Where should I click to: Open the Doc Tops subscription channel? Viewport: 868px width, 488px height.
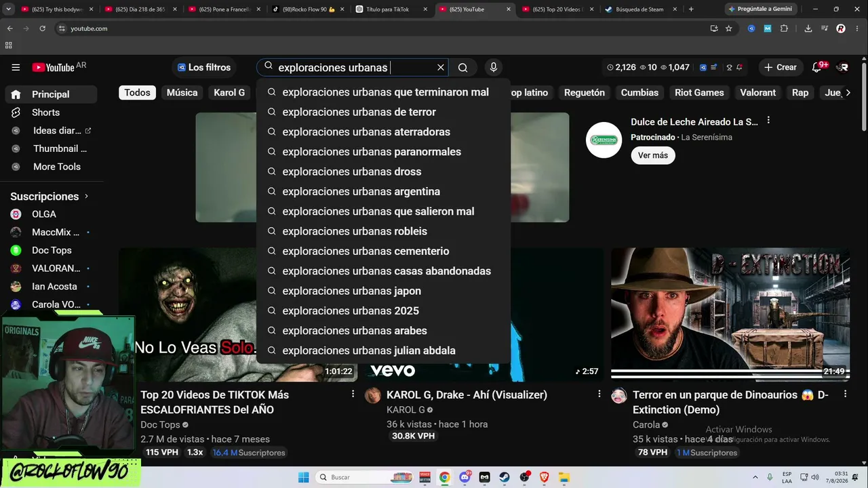(x=51, y=250)
